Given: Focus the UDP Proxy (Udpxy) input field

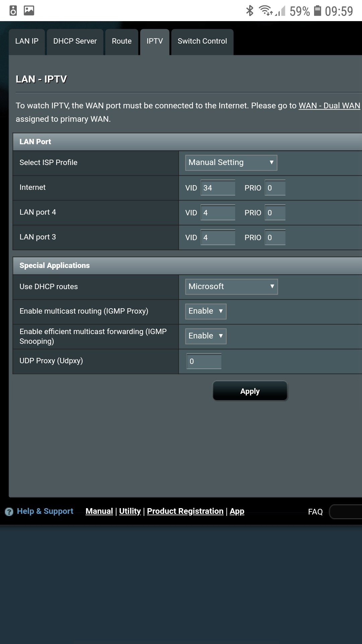Looking at the screenshot, I should (204, 361).
